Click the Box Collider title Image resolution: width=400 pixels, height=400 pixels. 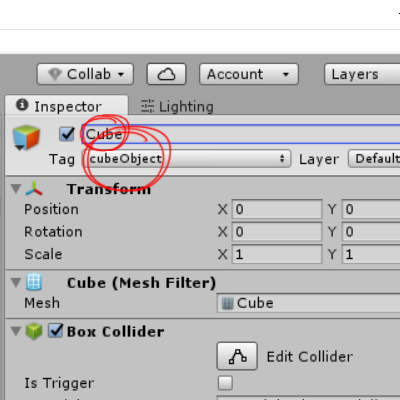click(115, 332)
